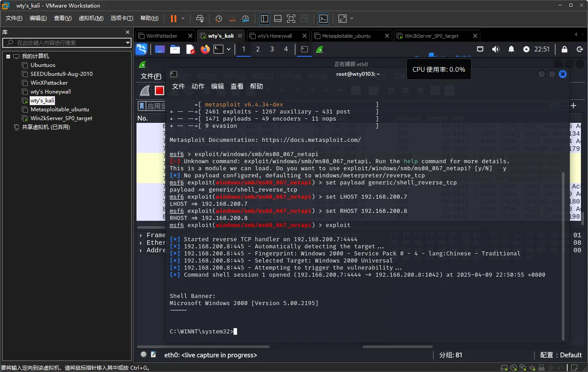588x372 pixels.
Task: Click the send Ctrl+Alt+Del toolbar icon
Action: pos(200,19)
